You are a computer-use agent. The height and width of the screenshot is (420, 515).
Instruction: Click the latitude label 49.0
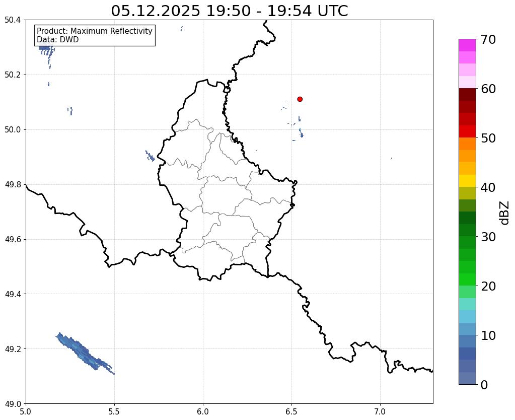tap(13, 404)
